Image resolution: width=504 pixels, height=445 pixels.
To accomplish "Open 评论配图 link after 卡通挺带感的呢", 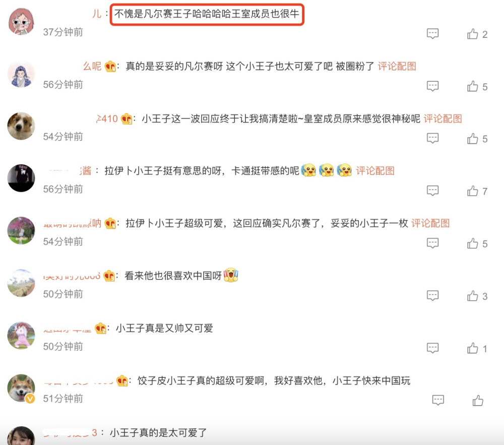I will (x=375, y=171).
